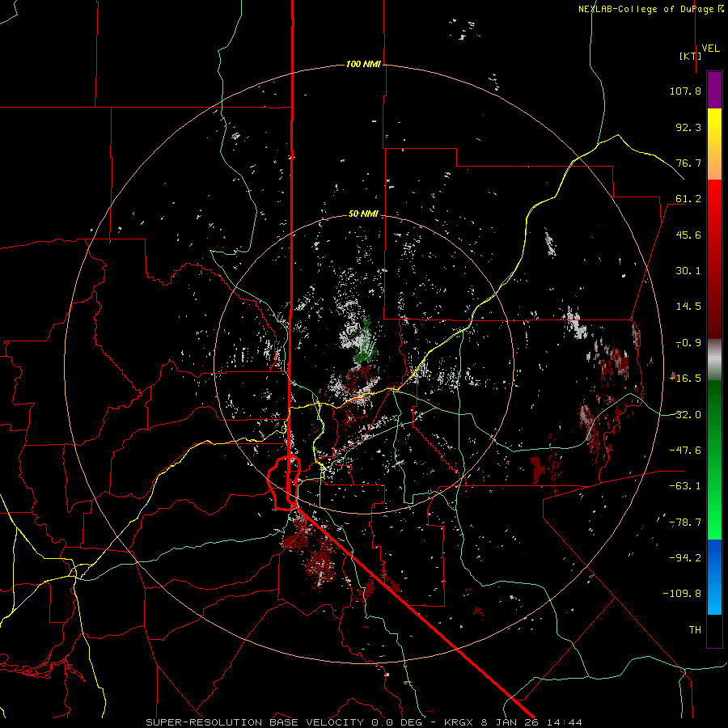The image size is (728, 728).
Task: Click the bright green color bar segment
Action: [x=714, y=515]
